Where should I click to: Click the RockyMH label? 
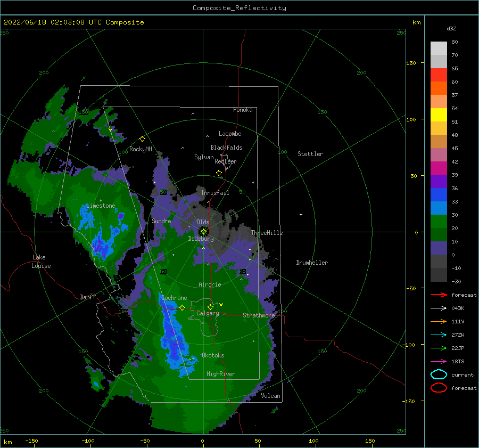(141, 149)
